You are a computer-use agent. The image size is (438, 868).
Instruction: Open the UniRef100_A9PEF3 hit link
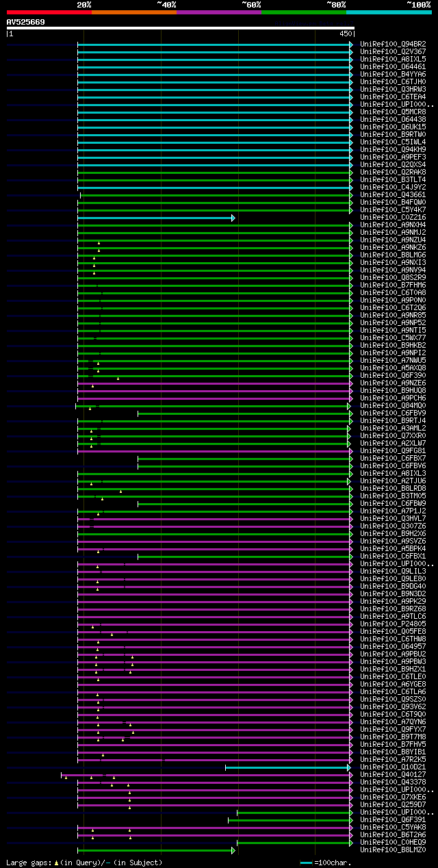(x=393, y=157)
